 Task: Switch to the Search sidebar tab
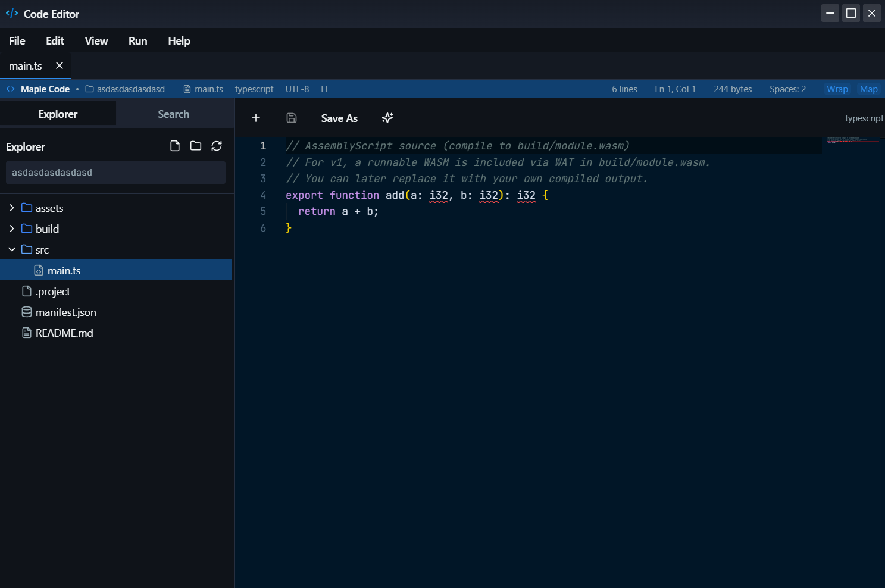tap(174, 114)
